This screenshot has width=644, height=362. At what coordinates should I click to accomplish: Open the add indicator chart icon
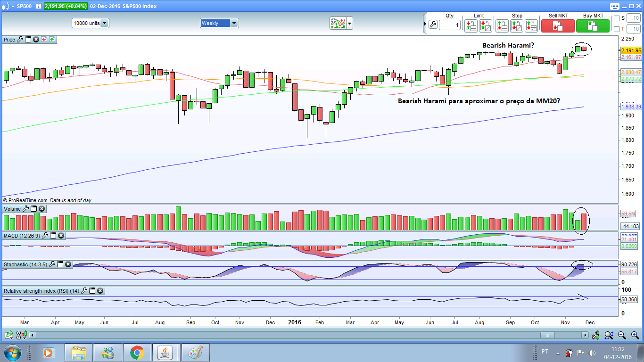click(x=338, y=23)
